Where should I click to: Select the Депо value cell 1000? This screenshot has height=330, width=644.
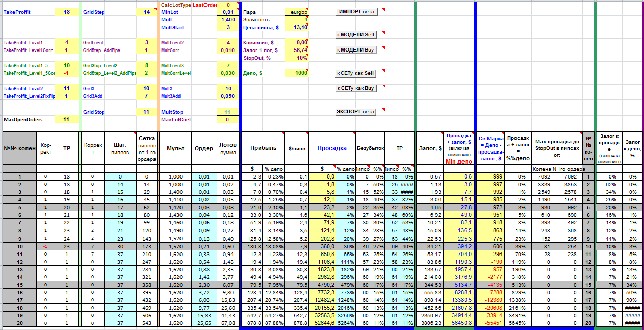[296, 73]
